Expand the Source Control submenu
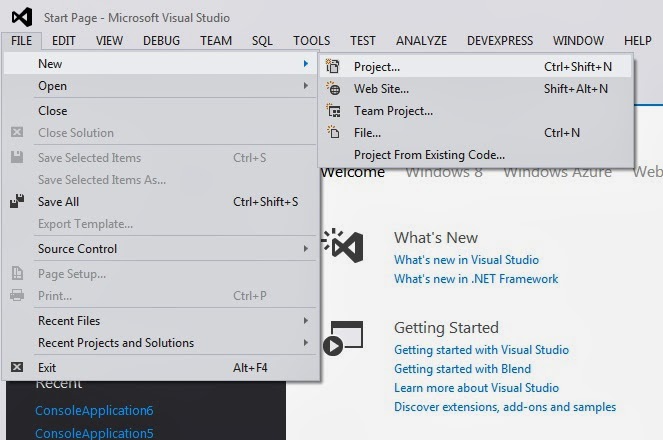Screen dimensions: 663x440 [x=306, y=249]
